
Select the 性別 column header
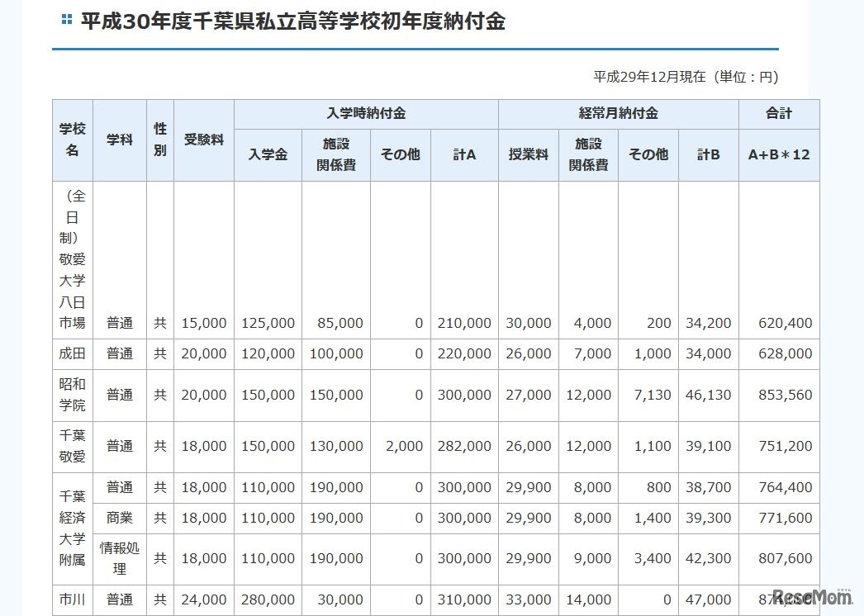click(x=159, y=140)
